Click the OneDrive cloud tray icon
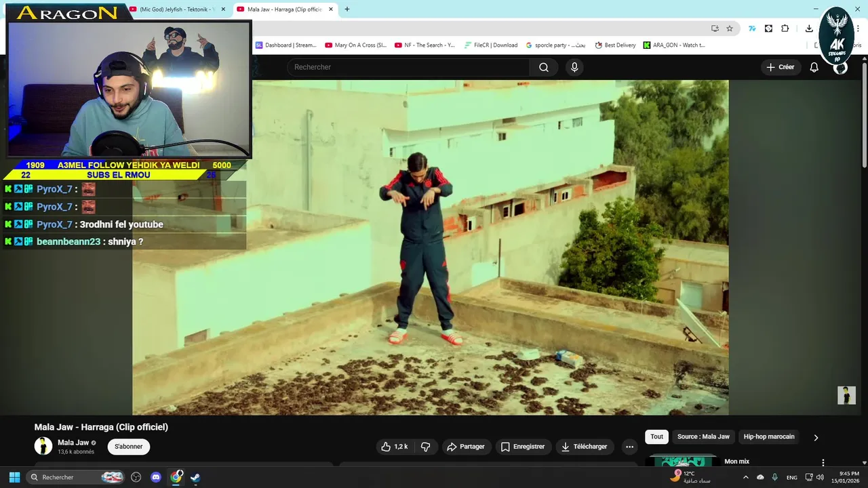 pyautogui.click(x=760, y=477)
